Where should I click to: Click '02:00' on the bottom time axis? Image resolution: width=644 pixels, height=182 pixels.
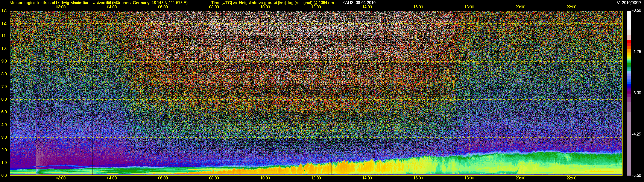[61, 178]
